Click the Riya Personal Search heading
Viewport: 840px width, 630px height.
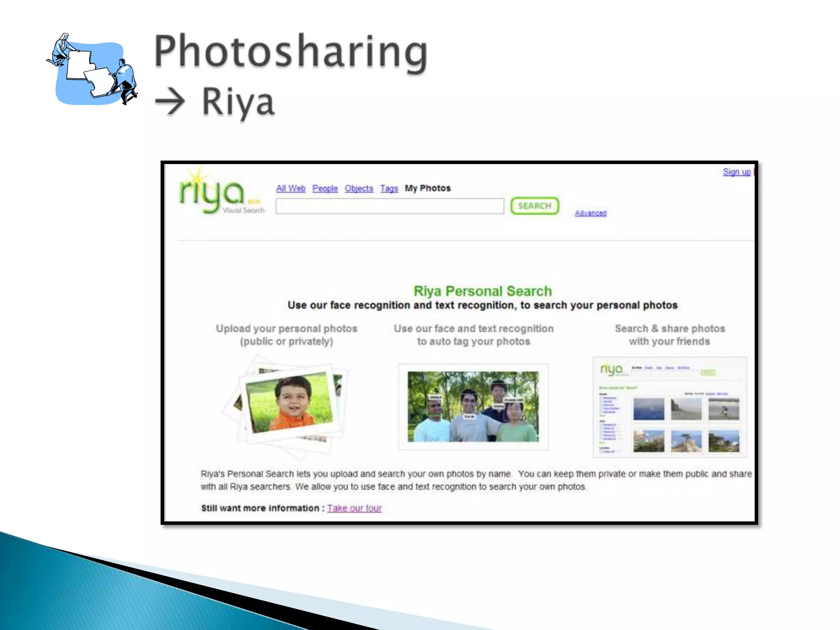tap(482, 291)
